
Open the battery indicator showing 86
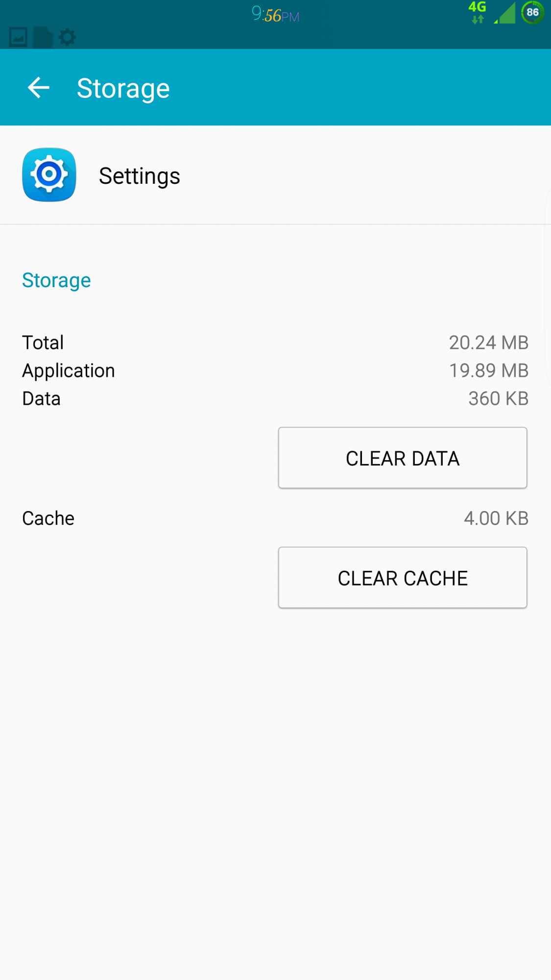coord(532,13)
